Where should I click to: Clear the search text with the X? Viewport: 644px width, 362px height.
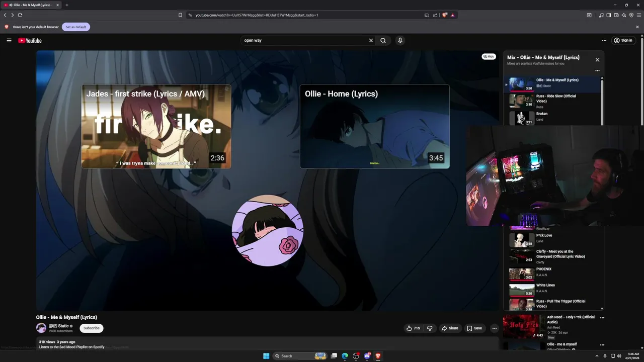(371, 40)
